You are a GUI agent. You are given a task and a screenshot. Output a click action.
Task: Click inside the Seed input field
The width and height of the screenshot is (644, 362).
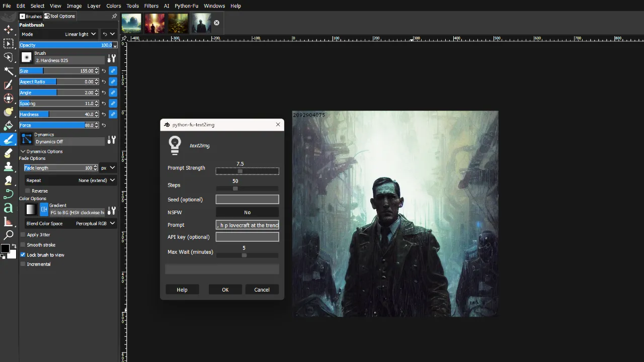(247, 199)
